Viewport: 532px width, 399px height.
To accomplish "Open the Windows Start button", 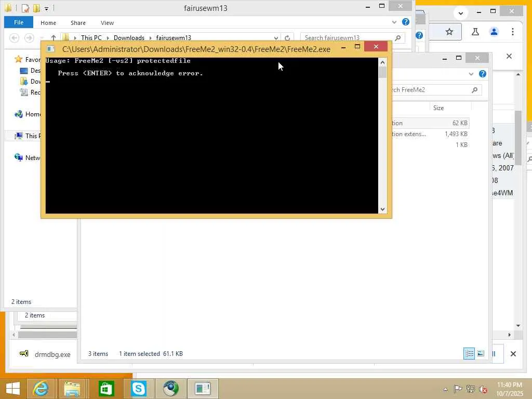I will [13, 388].
